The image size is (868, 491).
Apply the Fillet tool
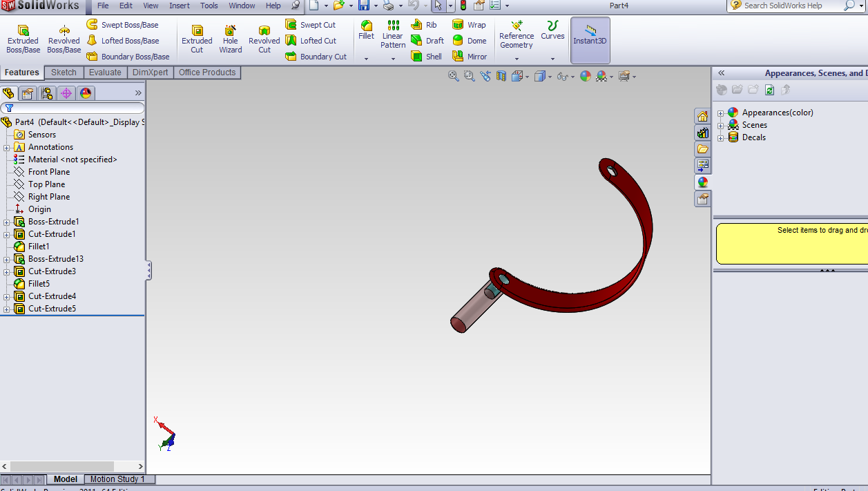click(x=366, y=30)
